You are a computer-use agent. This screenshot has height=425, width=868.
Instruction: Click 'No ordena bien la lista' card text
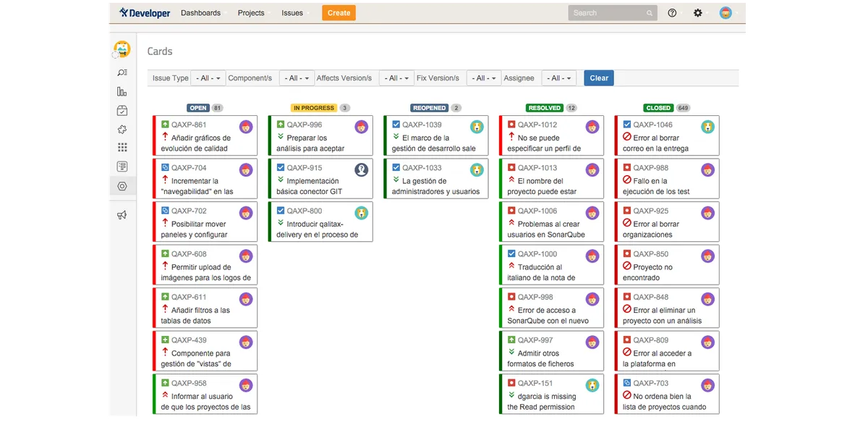[664, 402]
